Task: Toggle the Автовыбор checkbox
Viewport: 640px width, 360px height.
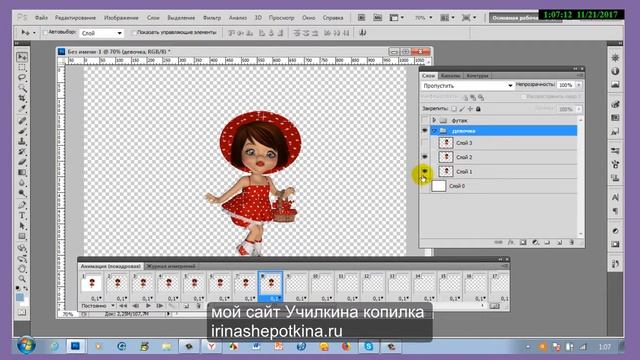Action: click(45, 32)
